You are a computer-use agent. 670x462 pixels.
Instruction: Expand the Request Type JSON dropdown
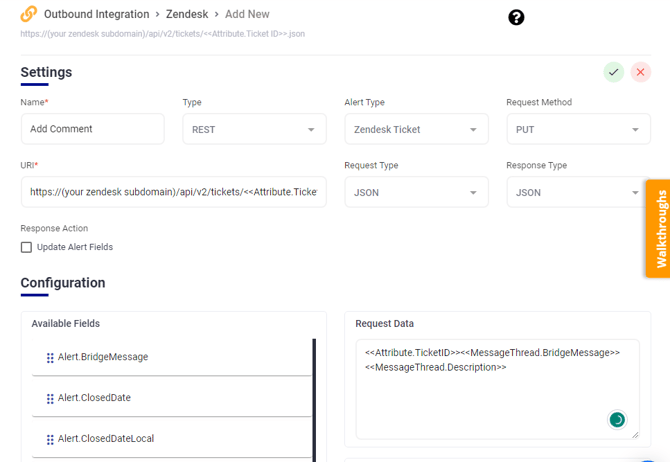pyautogui.click(x=416, y=192)
